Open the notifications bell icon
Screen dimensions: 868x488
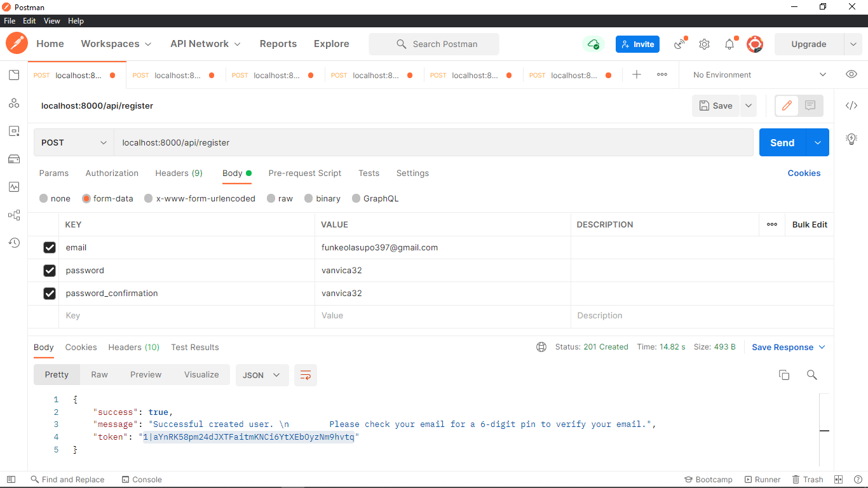tap(730, 44)
